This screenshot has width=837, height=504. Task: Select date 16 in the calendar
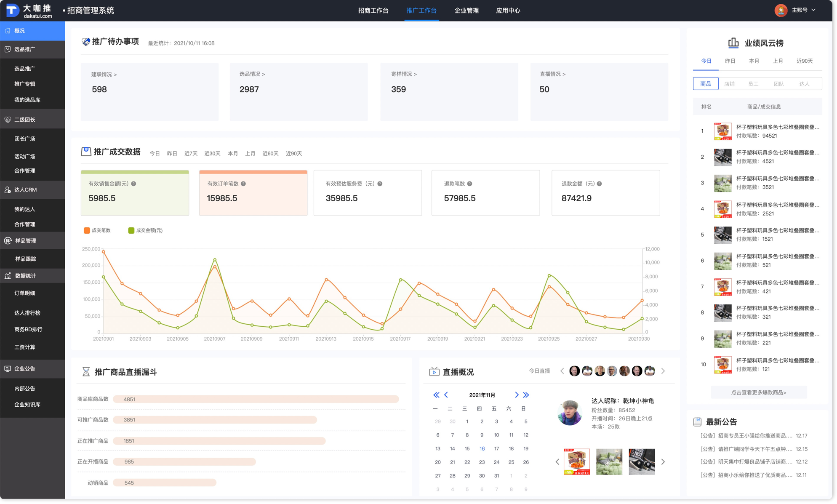tap(482, 448)
